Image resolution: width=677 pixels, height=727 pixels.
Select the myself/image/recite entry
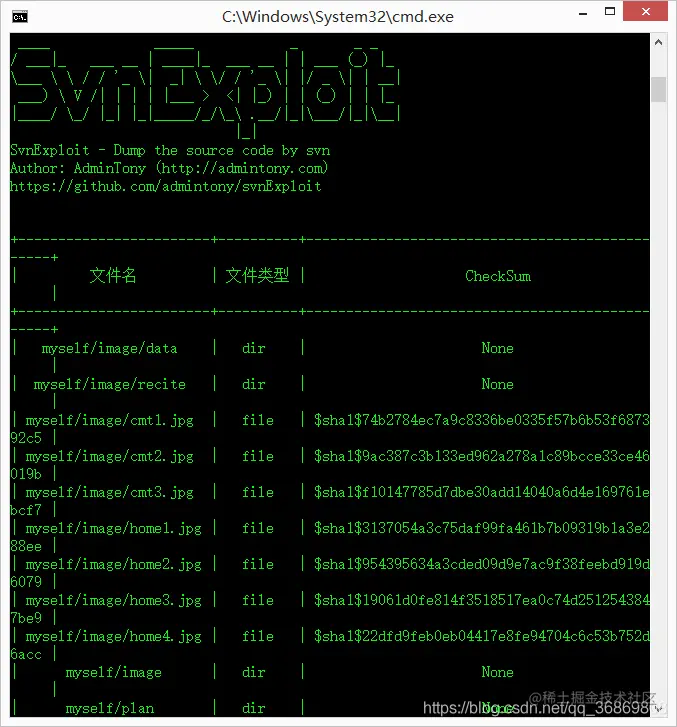(109, 384)
